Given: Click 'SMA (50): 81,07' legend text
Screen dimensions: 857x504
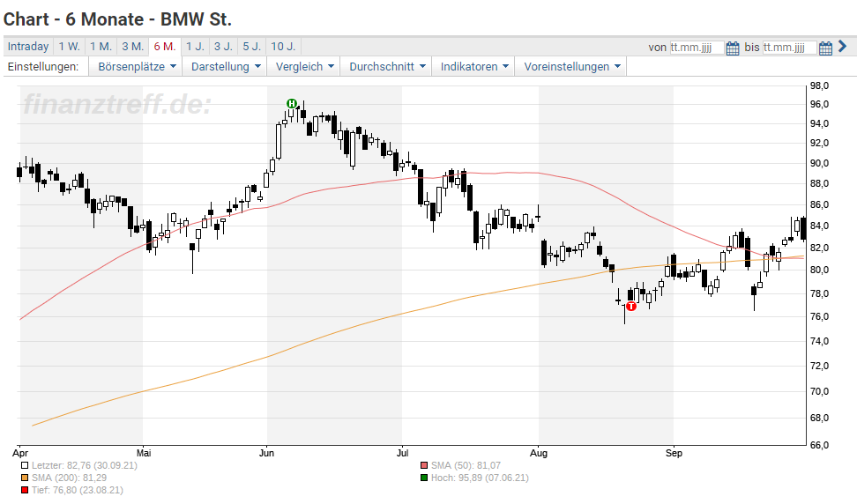Looking at the screenshot, I should (x=466, y=466).
